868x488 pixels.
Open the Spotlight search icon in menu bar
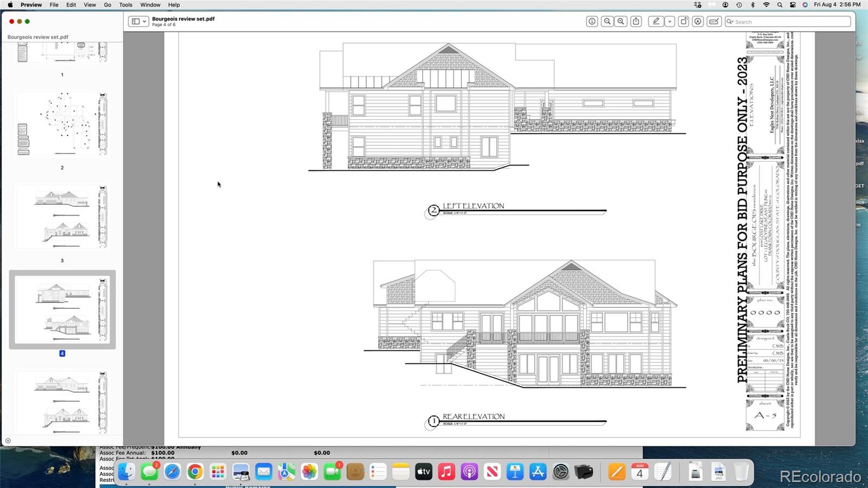tap(780, 5)
